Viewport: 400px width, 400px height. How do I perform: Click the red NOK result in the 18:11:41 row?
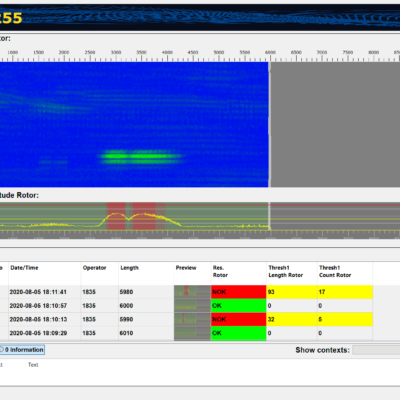tap(239, 292)
